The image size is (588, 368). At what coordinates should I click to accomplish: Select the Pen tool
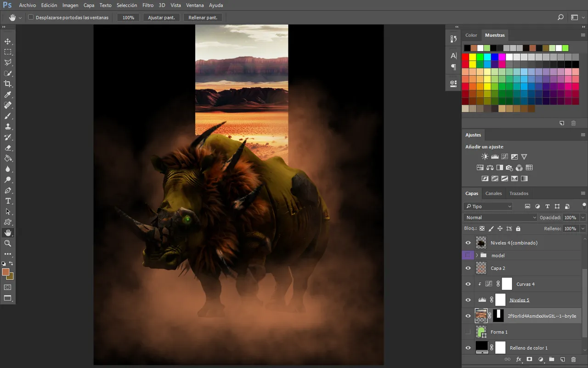[8, 190]
